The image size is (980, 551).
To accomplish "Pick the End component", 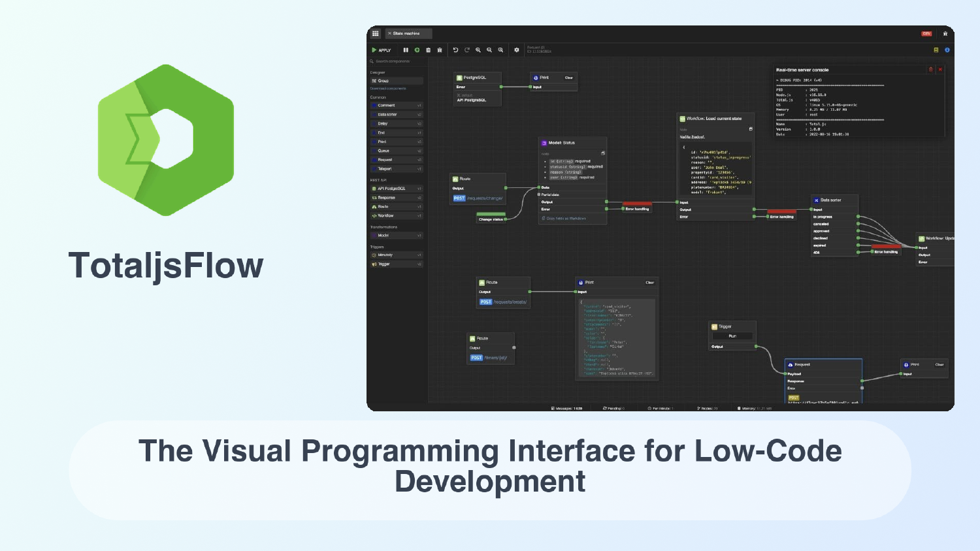I will 397,133.
